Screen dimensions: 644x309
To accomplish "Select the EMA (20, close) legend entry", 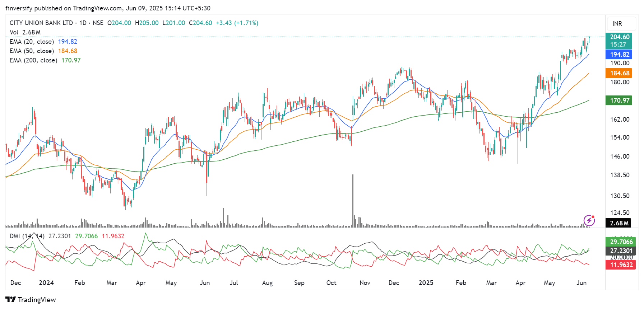I will tap(43, 42).
